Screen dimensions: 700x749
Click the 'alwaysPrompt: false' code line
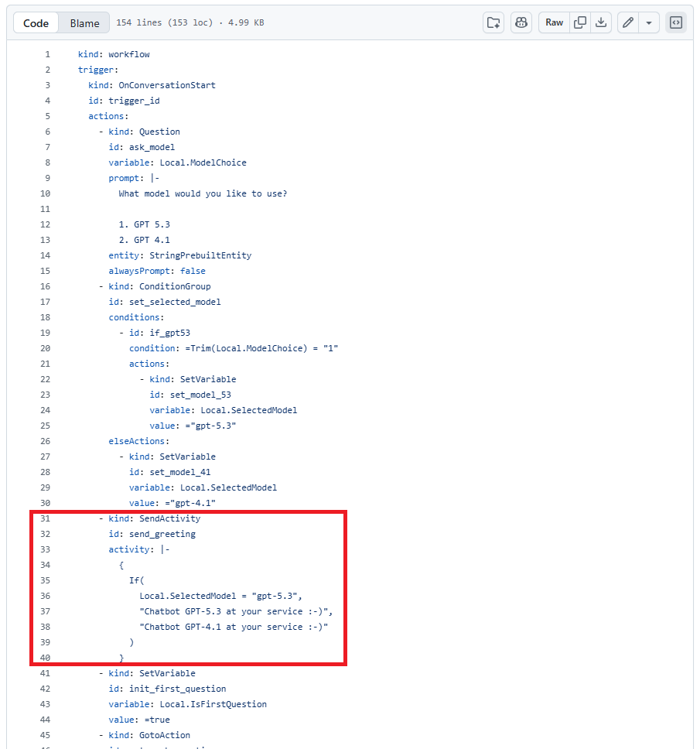coord(157,271)
